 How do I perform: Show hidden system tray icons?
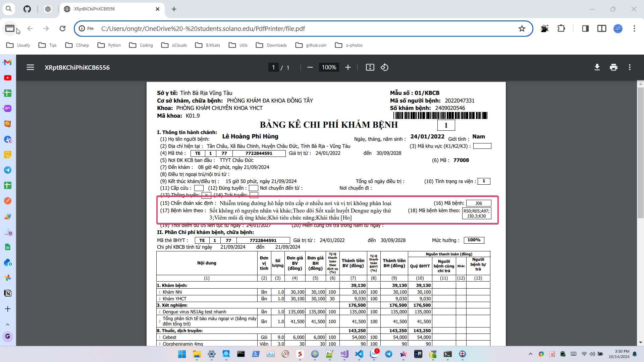tap(530, 354)
